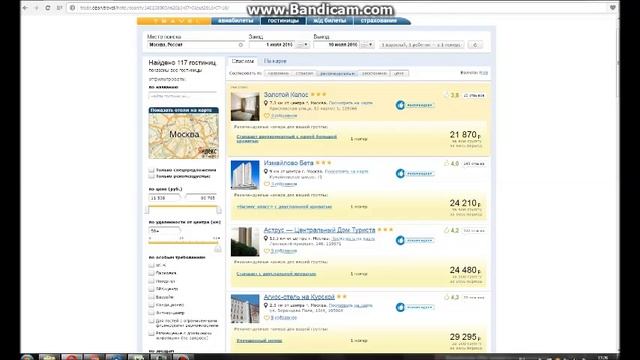Screen dimensions: 640x360
Task: Click location pin icon for Золотой Колос
Action: [266, 103]
